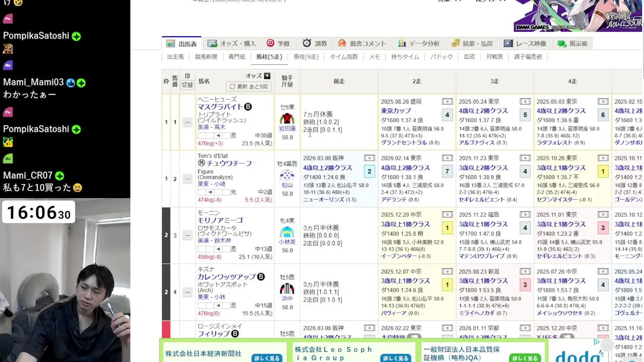Open mark selector for horse 2 チュウワチーフ

pos(187,179)
